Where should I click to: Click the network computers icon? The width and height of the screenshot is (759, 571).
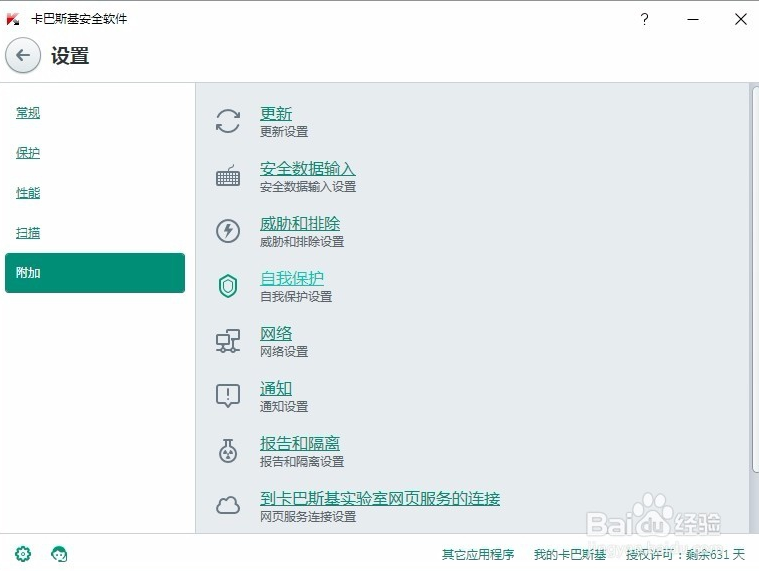(x=228, y=341)
